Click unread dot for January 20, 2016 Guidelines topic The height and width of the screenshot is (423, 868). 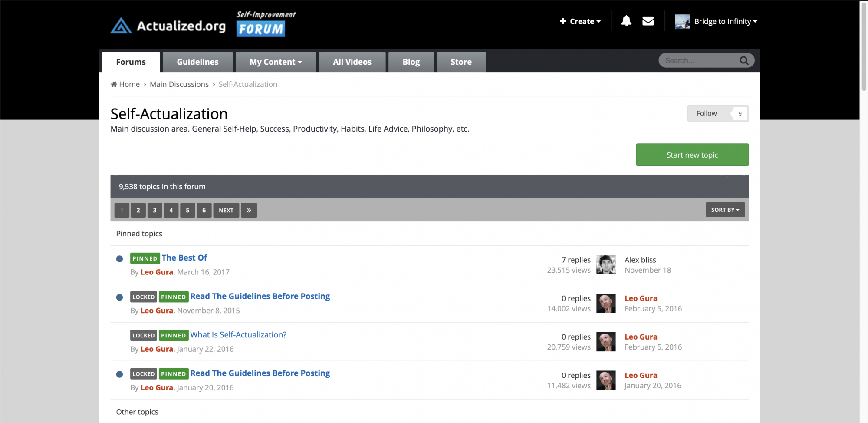(x=120, y=374)
